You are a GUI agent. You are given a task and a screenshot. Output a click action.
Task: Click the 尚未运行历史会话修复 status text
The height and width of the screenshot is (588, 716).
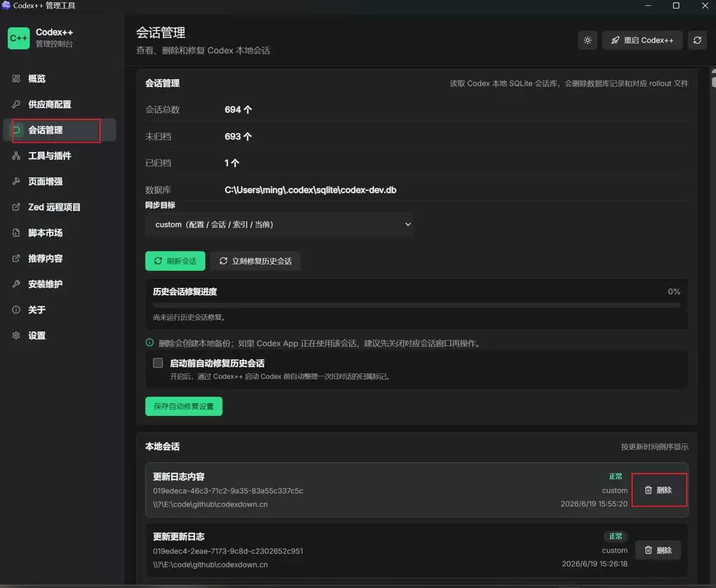coord(189,317)
